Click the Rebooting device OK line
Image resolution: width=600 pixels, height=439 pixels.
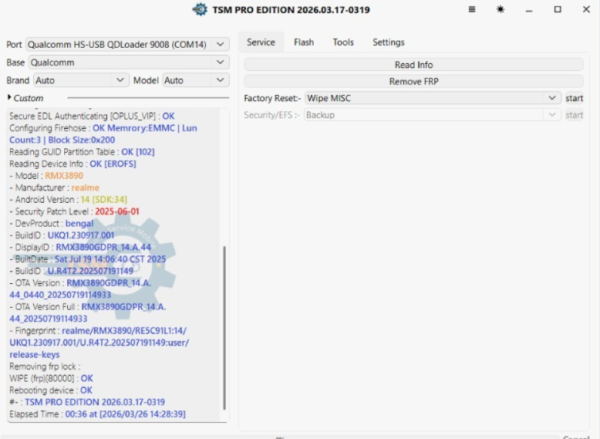[x=51, y=390]
